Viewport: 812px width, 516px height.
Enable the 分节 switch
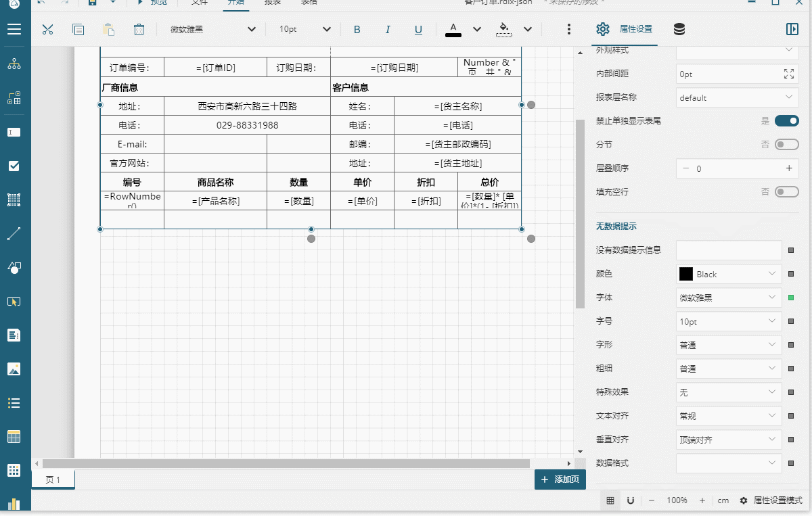(x=787, y=144)
